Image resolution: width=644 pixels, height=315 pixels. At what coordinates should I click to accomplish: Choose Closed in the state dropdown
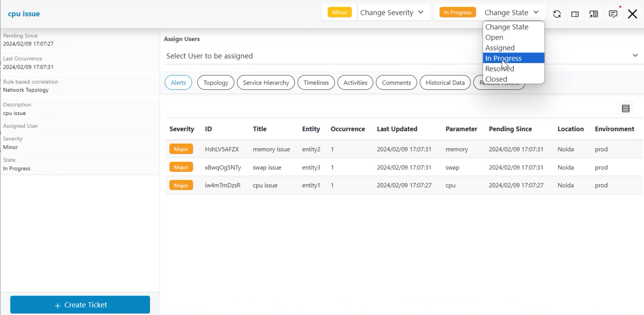tap(496, 79)
